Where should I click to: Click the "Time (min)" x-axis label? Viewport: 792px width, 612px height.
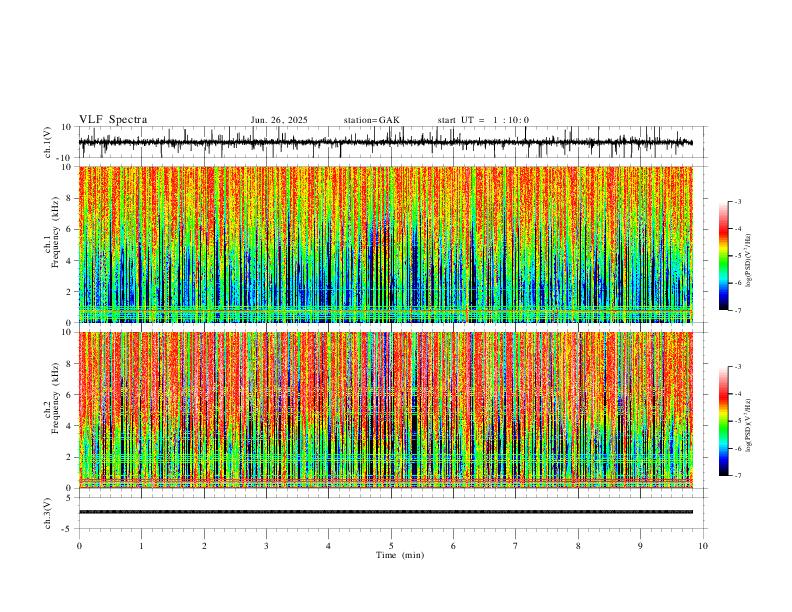click(400, 555)
